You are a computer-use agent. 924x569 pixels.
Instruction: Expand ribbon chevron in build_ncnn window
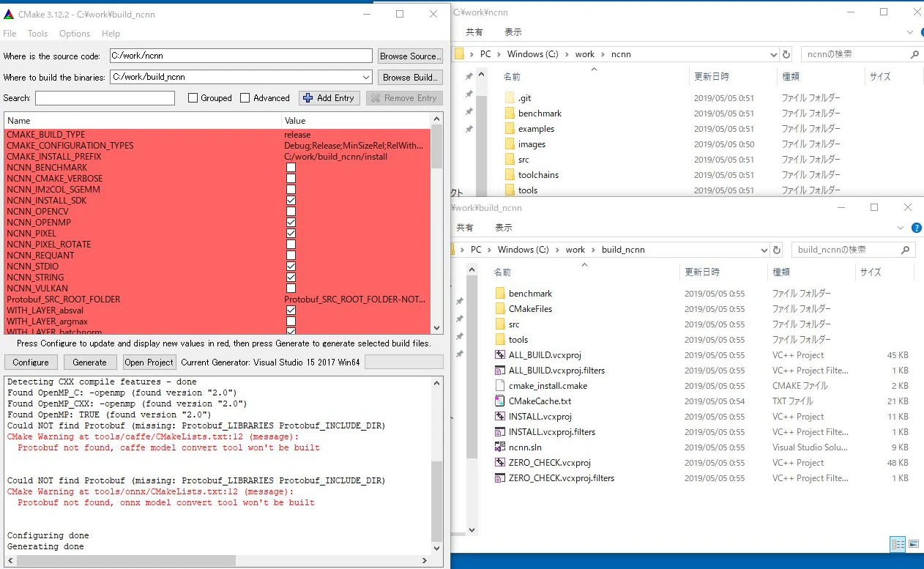(x=901, y=228)
